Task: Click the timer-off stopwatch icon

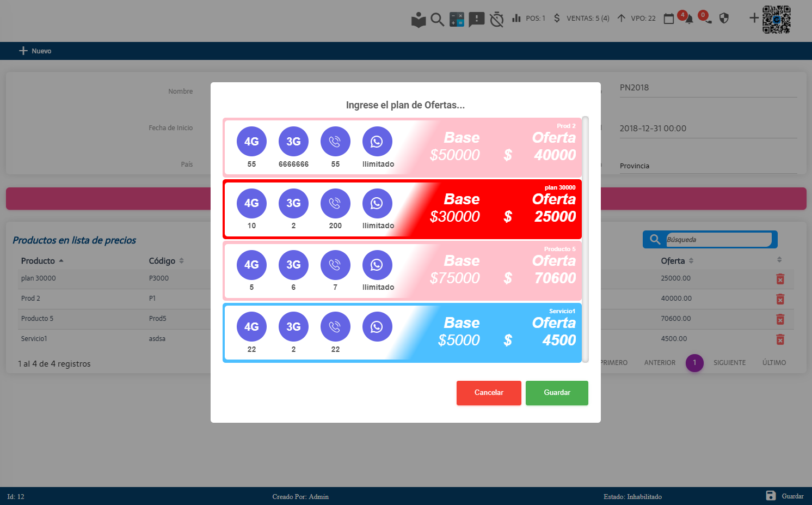Action: [496, 20]
